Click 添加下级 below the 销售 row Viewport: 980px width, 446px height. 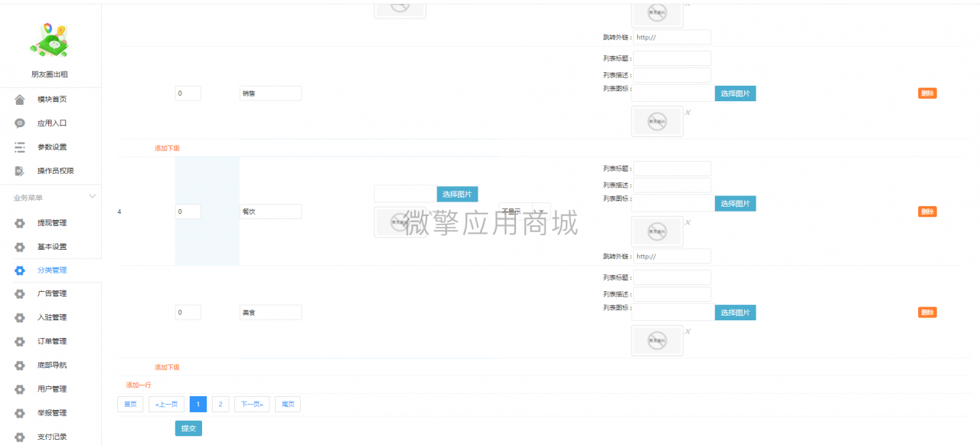pyautogui.click(x=167, y=148)
